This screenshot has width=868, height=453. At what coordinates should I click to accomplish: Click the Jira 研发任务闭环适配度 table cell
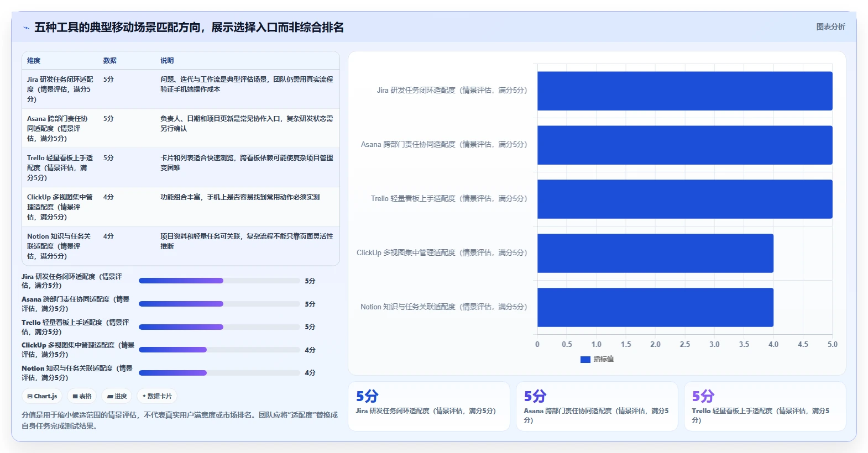point(60,89)
